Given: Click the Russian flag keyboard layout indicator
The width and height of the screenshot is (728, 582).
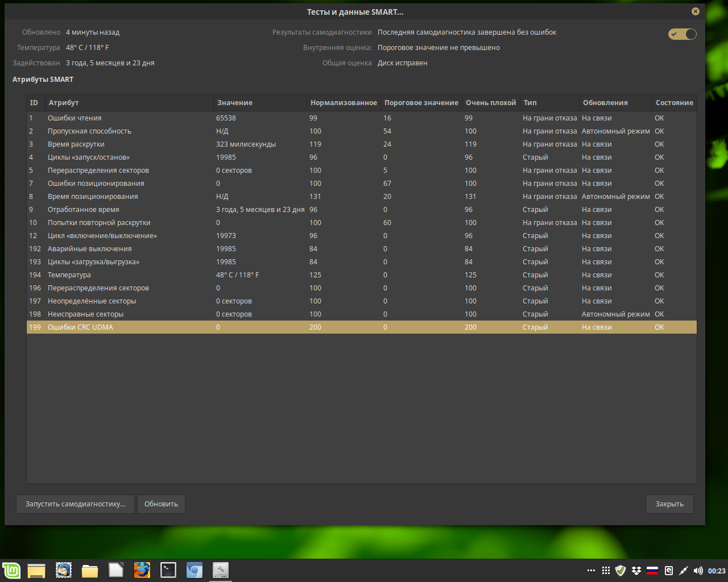Looking at the screenshot, I should click(652, 571).
